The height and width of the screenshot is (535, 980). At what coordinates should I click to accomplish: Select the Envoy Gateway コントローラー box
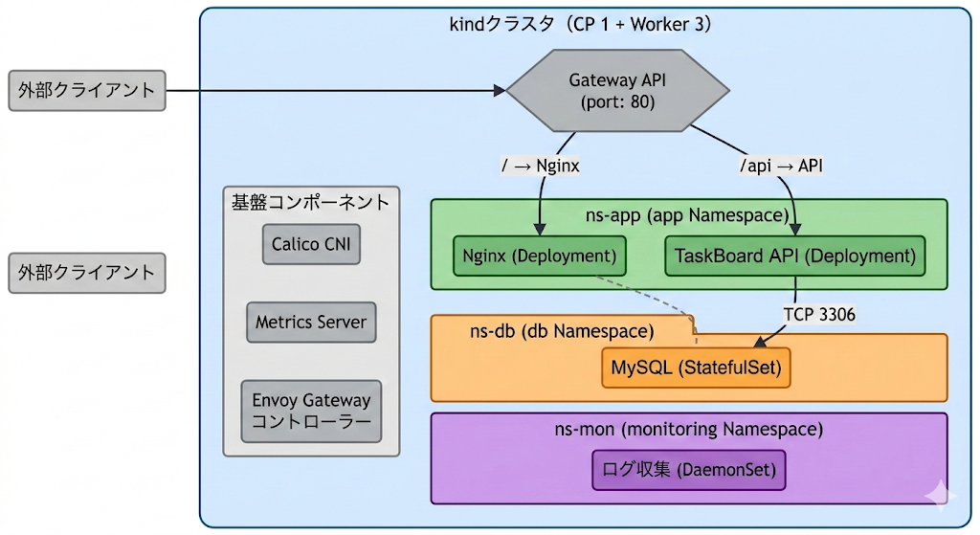coord(311,411)
